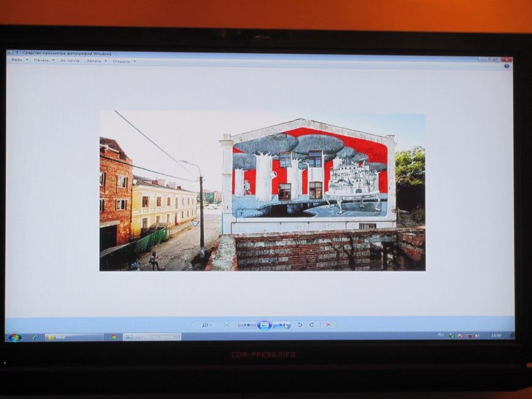Viewport: 532px width, 399px height.
Task: Select the photo viewer taskbar button
Action: 152,337
